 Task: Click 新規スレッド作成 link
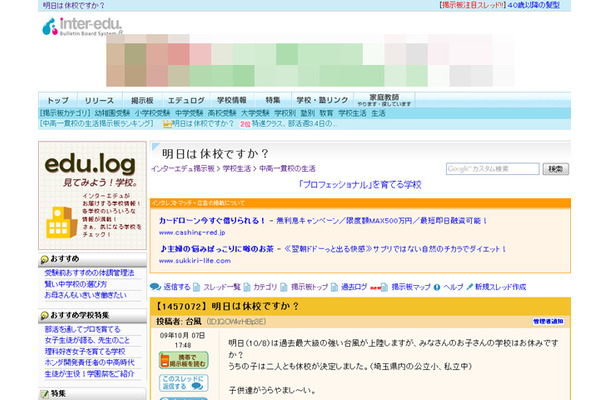click(x=500, y=287)
